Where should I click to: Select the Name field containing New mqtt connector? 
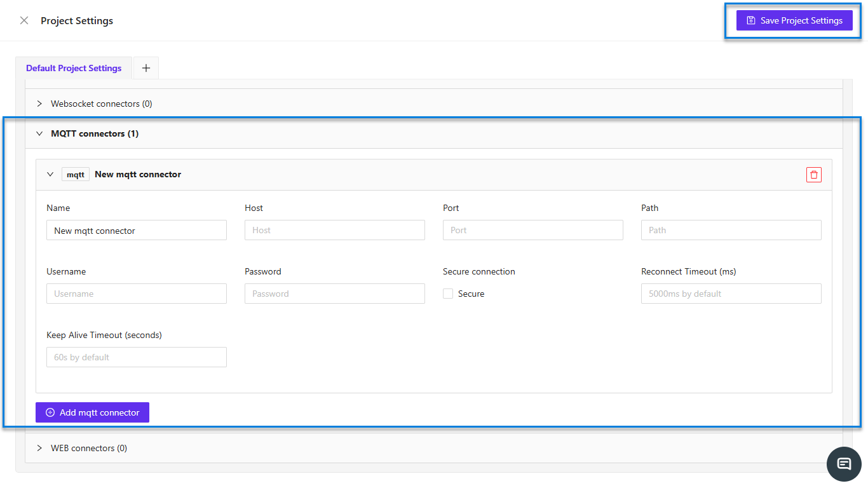[x=136, y=229]
